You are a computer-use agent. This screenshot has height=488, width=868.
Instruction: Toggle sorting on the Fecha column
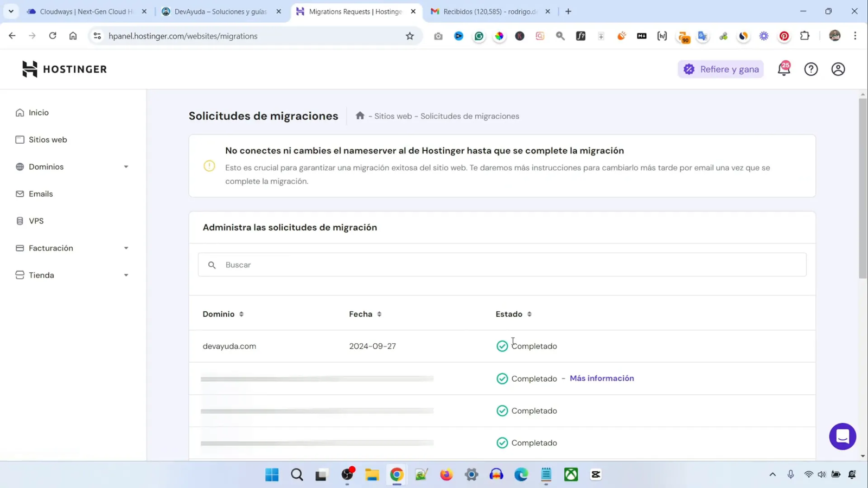tap(379, 314)
